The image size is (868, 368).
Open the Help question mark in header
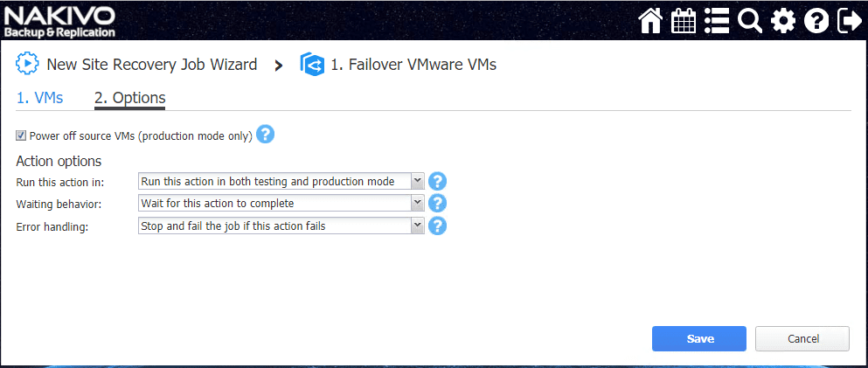pyautogui.click(x=816, y=20)
